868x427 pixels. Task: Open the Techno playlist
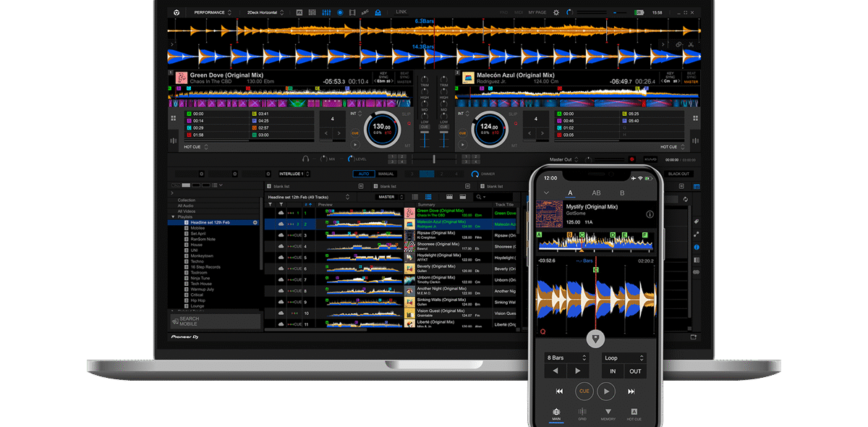(x=197, y=261)
